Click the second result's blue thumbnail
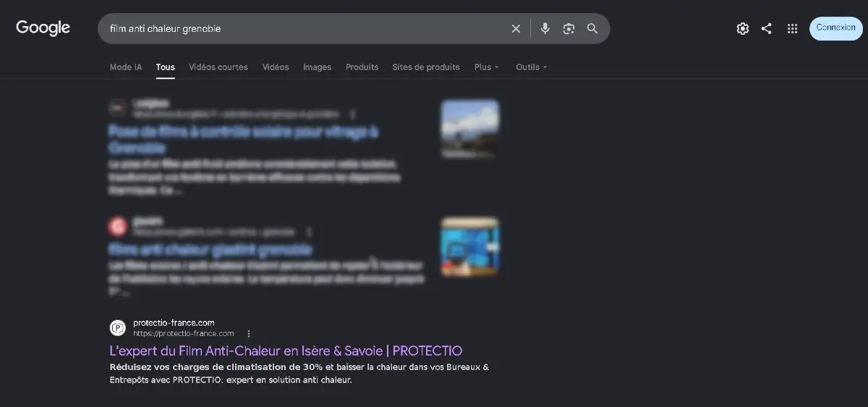868x407 pixels. pyautogui.click(x=470, y=247)
